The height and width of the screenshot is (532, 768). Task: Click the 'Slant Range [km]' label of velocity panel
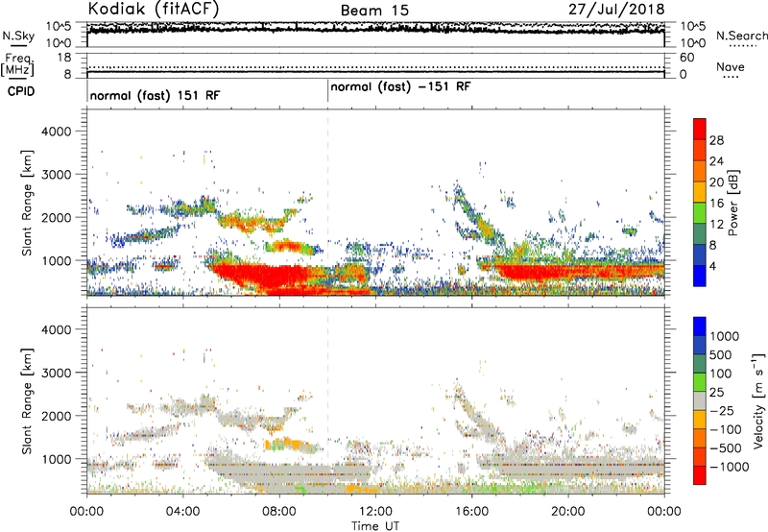coord(27,401)
